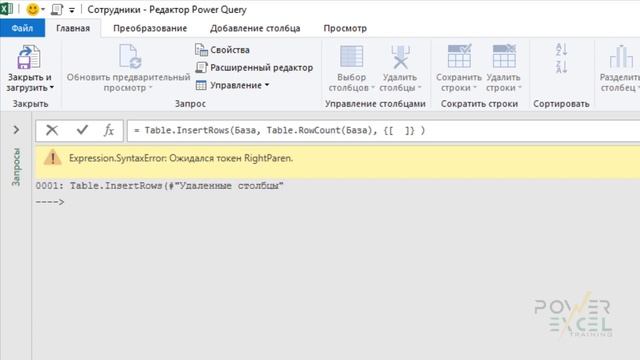The image size is (640, 360).
Task: Click the Удалить строки icon
Action: (504, 56)
